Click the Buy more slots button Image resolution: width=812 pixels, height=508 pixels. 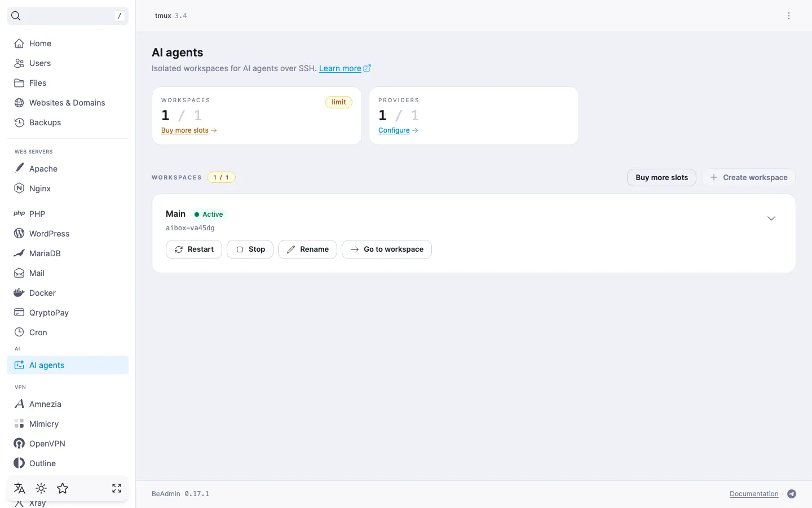661,177
